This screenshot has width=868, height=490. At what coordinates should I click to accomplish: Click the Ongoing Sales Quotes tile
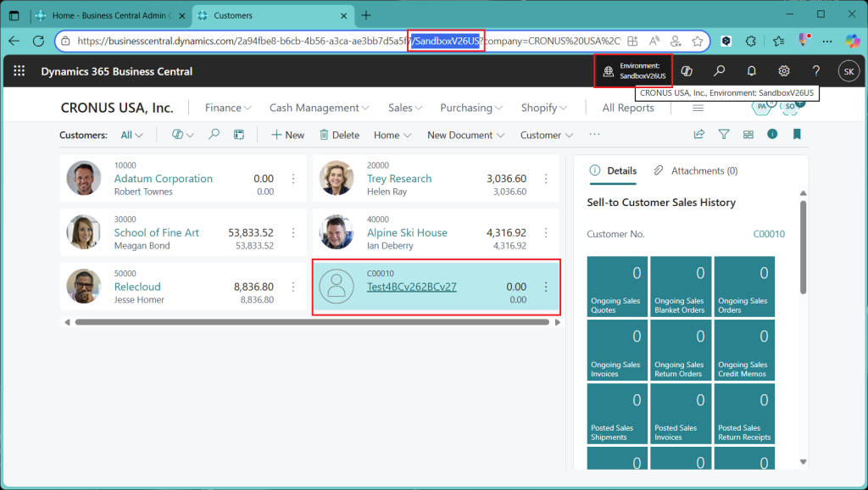point(617,287)
